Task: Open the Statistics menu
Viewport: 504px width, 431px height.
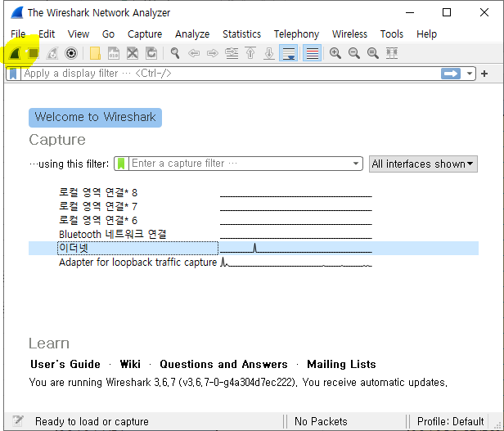Action: [x=241, y=34]
